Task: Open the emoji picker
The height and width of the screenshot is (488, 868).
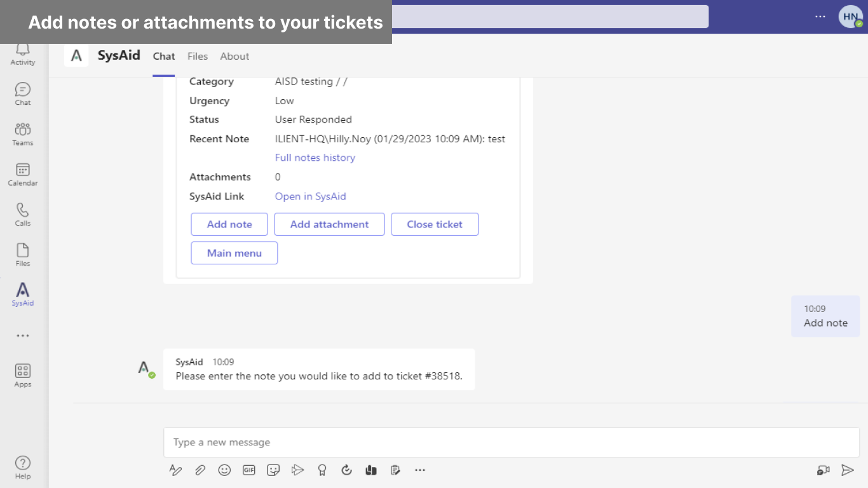Action: click(224, 470)
